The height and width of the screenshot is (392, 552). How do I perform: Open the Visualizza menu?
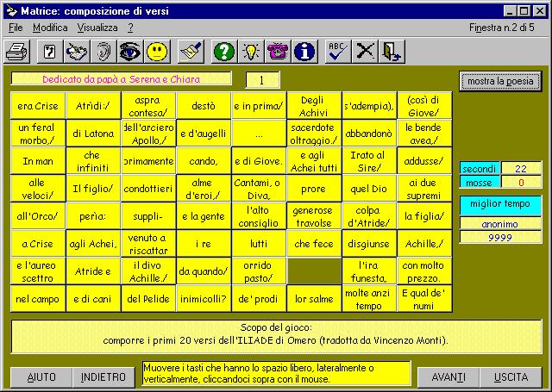click(x=97, y=28)
